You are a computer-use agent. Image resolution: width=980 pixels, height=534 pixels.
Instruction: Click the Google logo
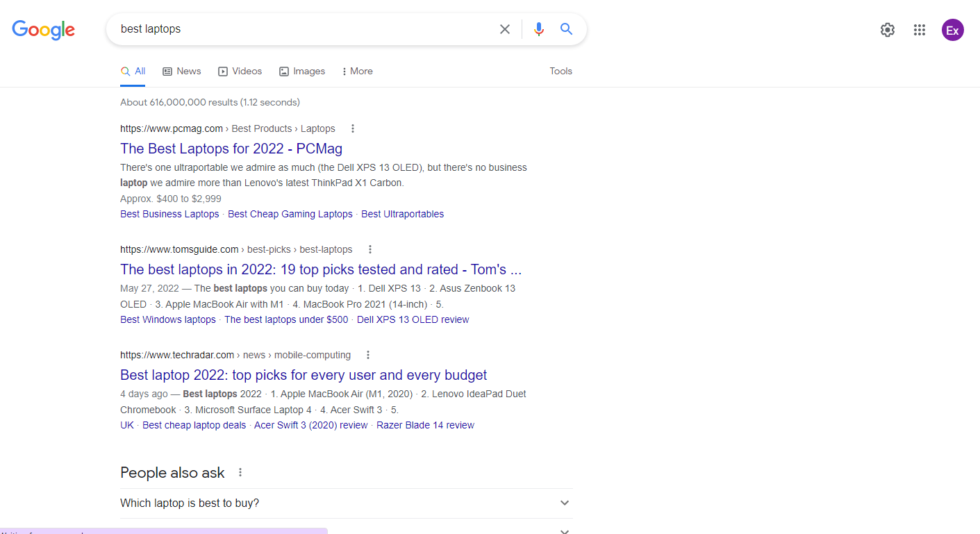(43, 30)
